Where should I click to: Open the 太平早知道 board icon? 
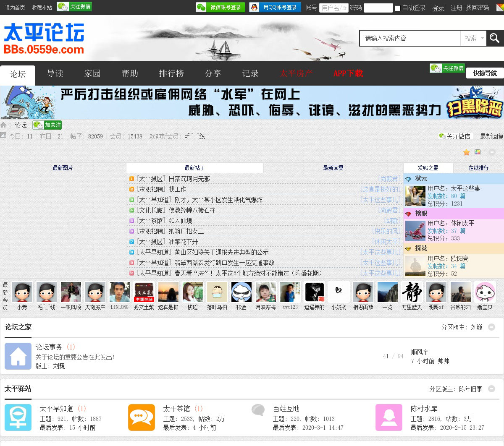pos(18,417)
